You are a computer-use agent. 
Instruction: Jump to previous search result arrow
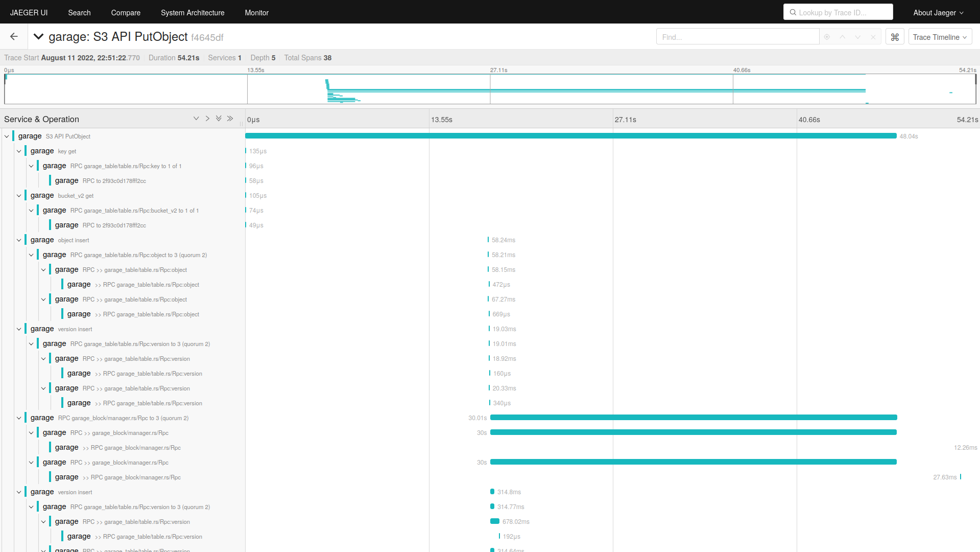click(843, 37)
